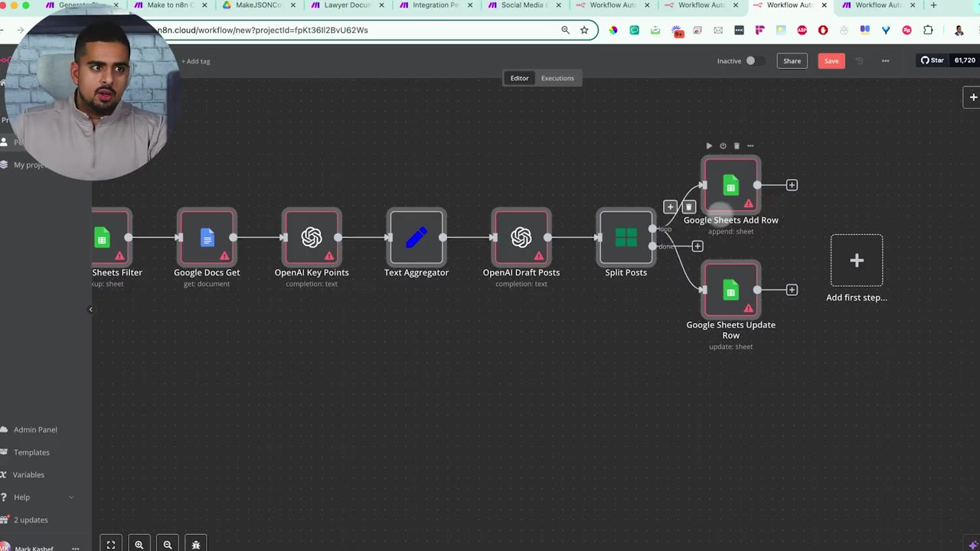Open browser Extensions puzzle icon
Screen dimensions: 980x551
928,31
